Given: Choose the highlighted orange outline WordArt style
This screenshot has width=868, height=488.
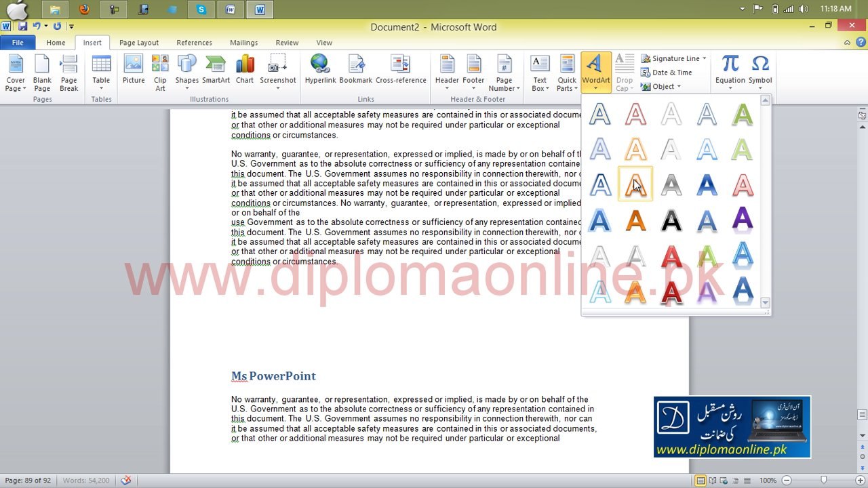Looking at the screenshot, I should tap(635, 184).
